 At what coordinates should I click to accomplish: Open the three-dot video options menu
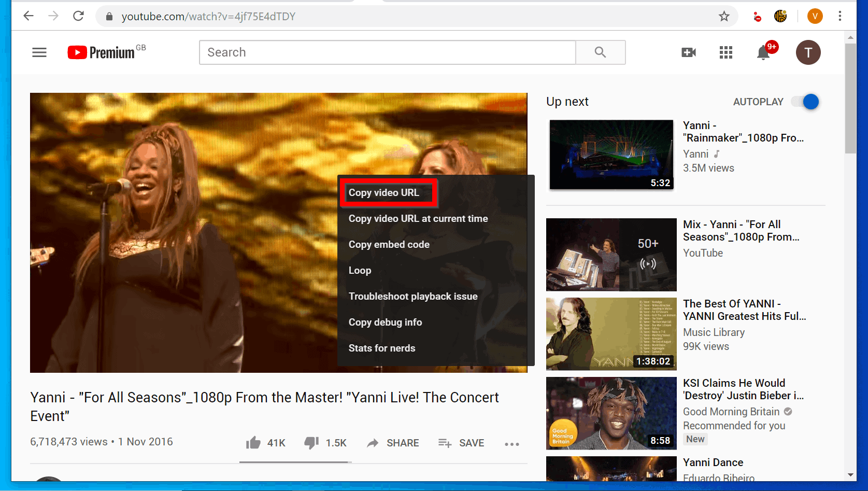512,444
